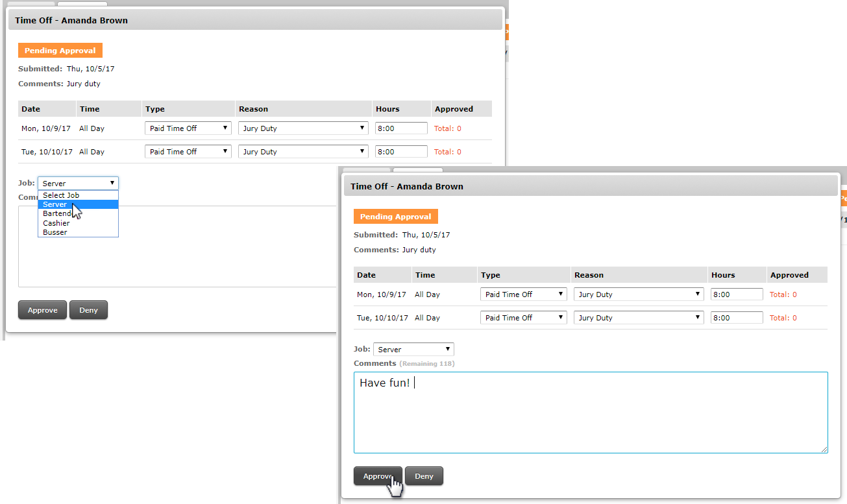Image resolution: width=847 pixels, height=504 pixels.
Task: Click 'Thu, 10/5/17' submitted date in back dialog
Action: pos(91,69)
